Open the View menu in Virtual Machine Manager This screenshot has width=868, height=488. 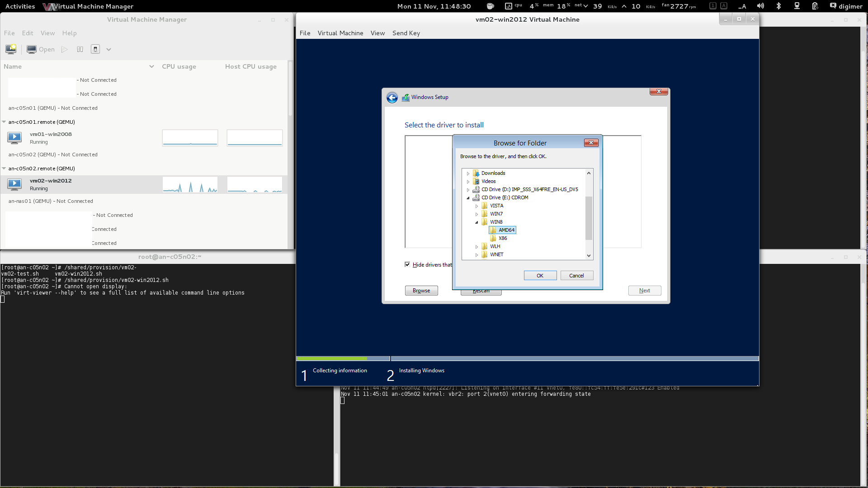[x=47, y=33]
